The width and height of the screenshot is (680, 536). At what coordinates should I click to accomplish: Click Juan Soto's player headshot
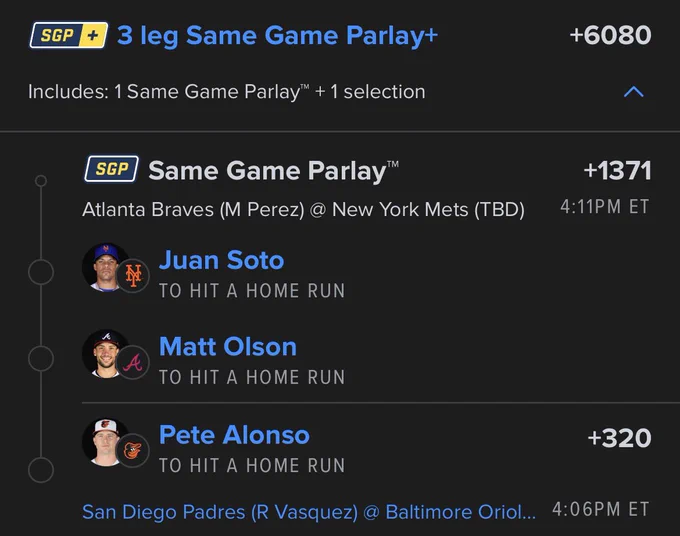[x=105, y=266]
